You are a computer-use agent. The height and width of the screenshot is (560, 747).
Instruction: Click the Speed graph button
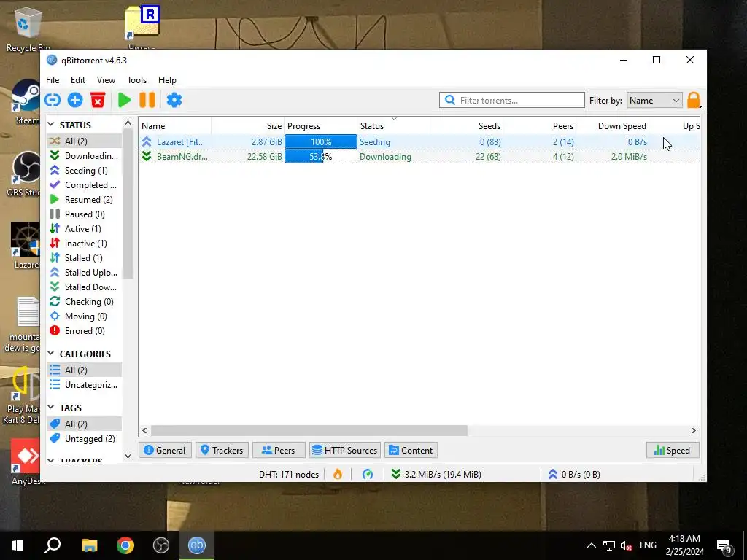click(x=673, y=450)
